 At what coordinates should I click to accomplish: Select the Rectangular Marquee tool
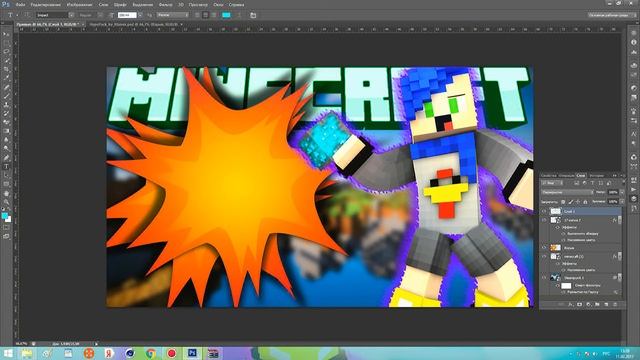(6, 43)
